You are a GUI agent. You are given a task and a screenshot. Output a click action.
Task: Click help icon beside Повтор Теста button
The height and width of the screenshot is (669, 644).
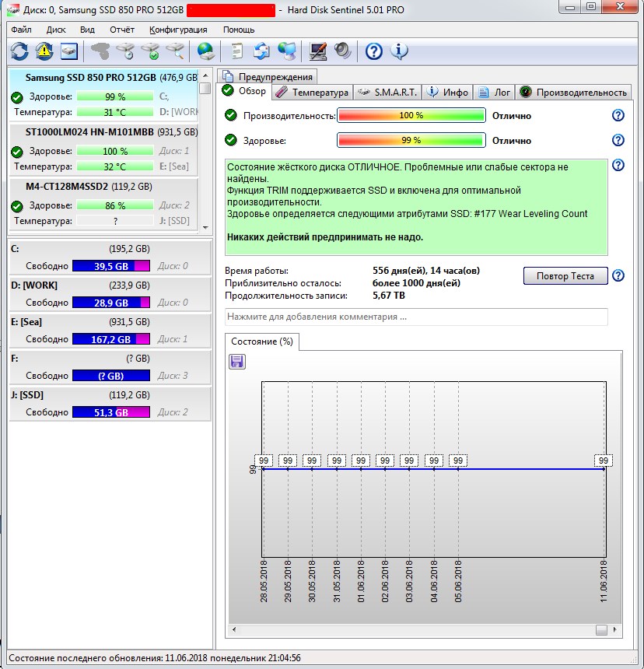pyautogui.click(x=618, y=275)
